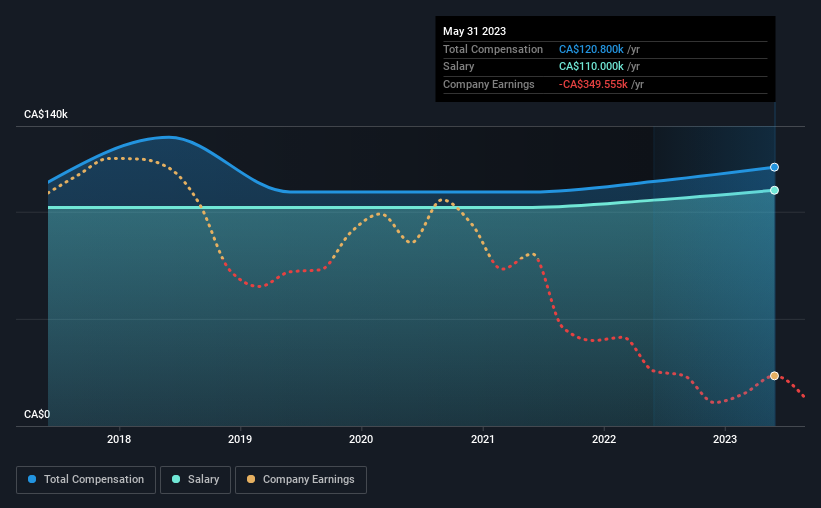Screen dimensions: 821x508
Task: Click the tooltip's Company Earnings row label
Action: click(x=489, y=84)
